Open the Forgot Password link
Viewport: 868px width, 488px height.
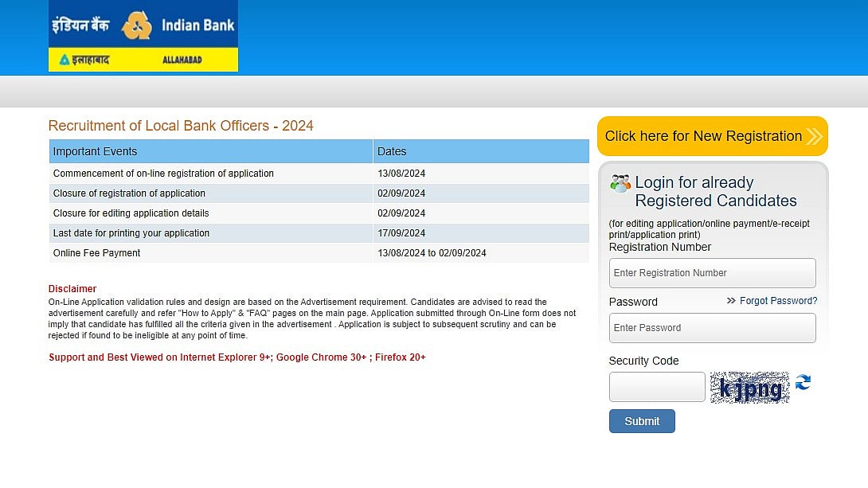pyautogui.click(x=778, y=301)
